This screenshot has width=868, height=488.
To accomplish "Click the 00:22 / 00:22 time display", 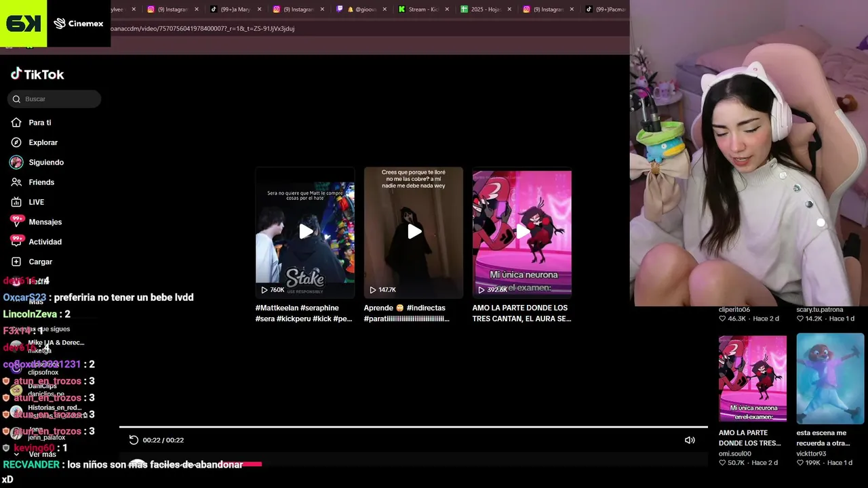I will [x=163, y=440].
